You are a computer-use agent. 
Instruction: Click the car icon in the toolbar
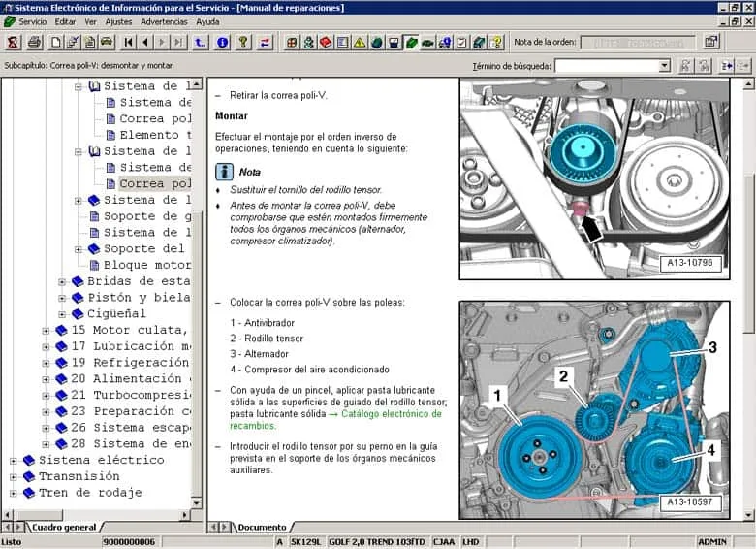107,42
